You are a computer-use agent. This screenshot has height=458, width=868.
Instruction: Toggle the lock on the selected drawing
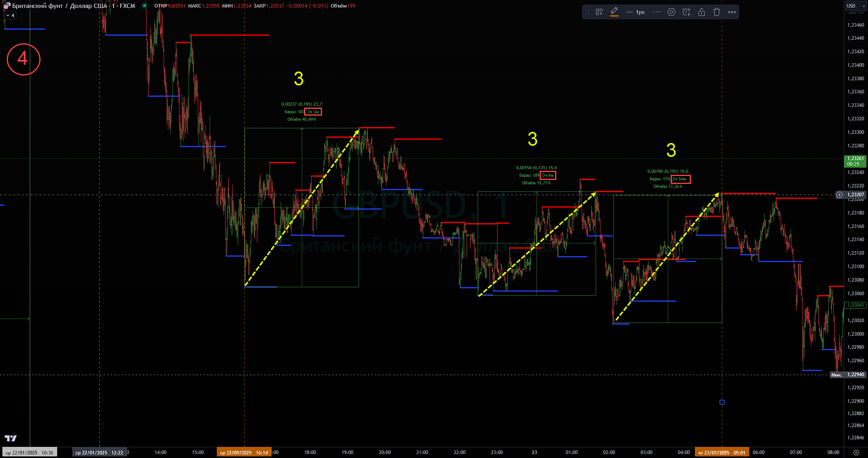click(702, 12)
